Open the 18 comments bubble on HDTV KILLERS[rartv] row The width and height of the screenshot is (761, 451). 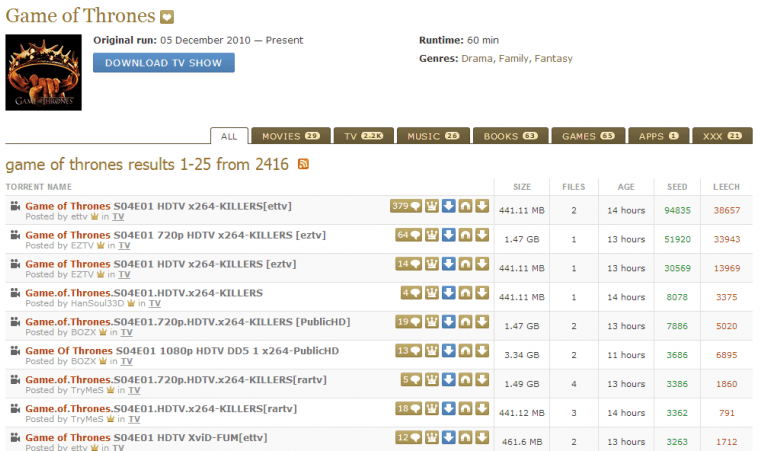[x=405, y=409]
